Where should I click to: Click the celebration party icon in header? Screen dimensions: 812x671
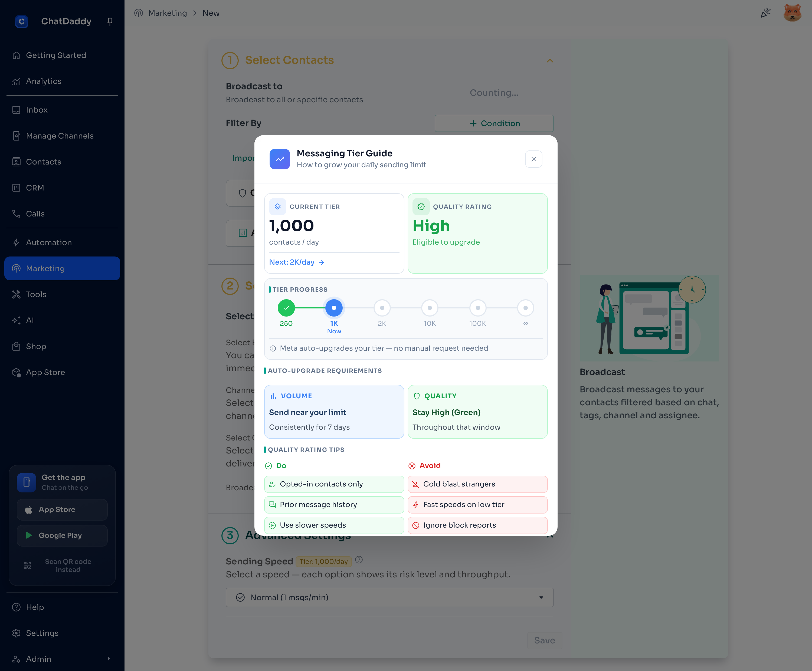pyautogui.click(x=766, y=13)
